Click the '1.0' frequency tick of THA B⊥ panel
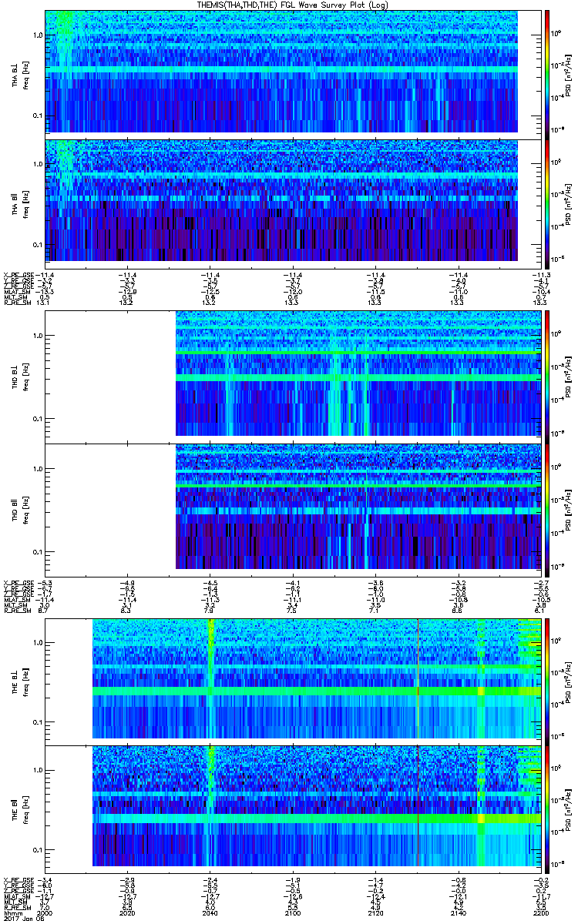The width and height of the screenshot is (578, 924). click(x=37, y=35)
